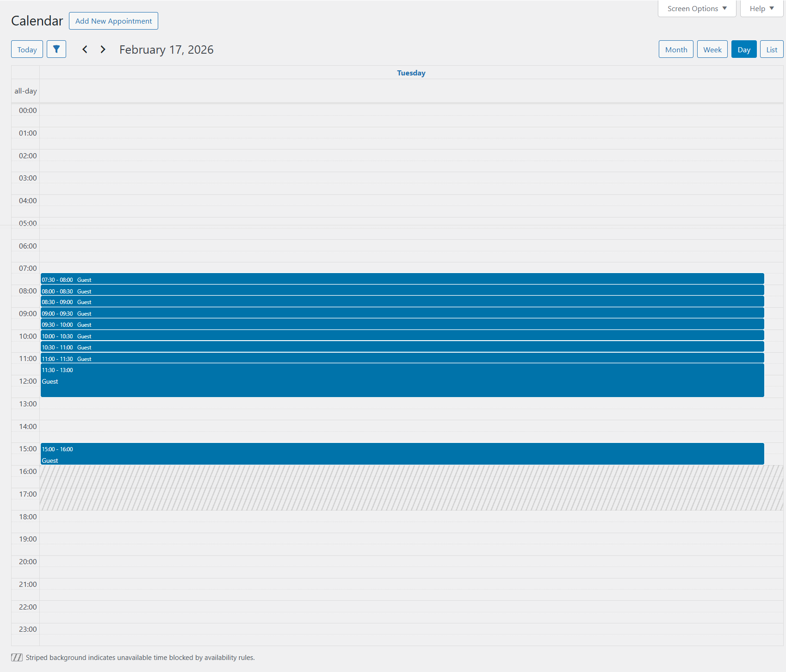Expand the Screen Options dropdown
Image resolution: width=786 pixels, height=672 pixels.
tap(696, 9)
